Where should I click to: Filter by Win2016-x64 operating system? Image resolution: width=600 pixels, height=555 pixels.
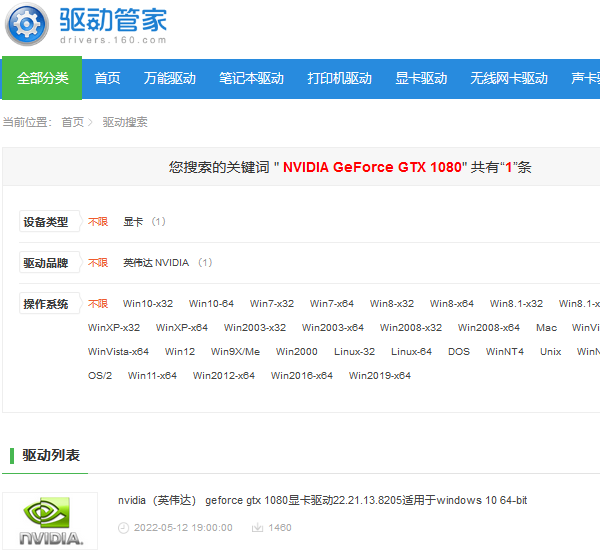click(x=302, y=375)
